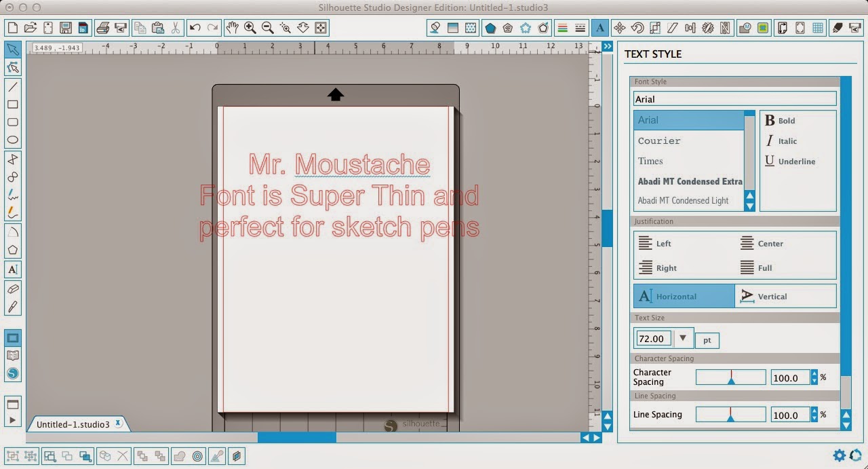Select the Draw a Line tool

[x=12, y=87]
